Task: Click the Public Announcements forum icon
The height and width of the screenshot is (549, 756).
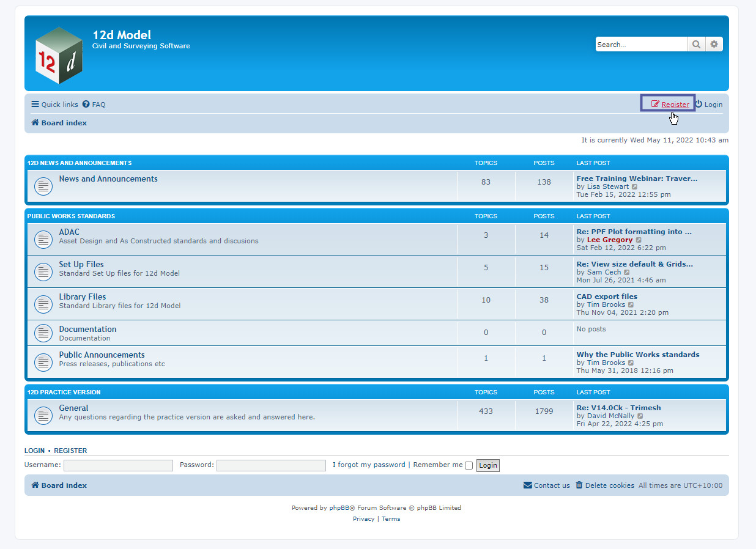Action: 43,363
